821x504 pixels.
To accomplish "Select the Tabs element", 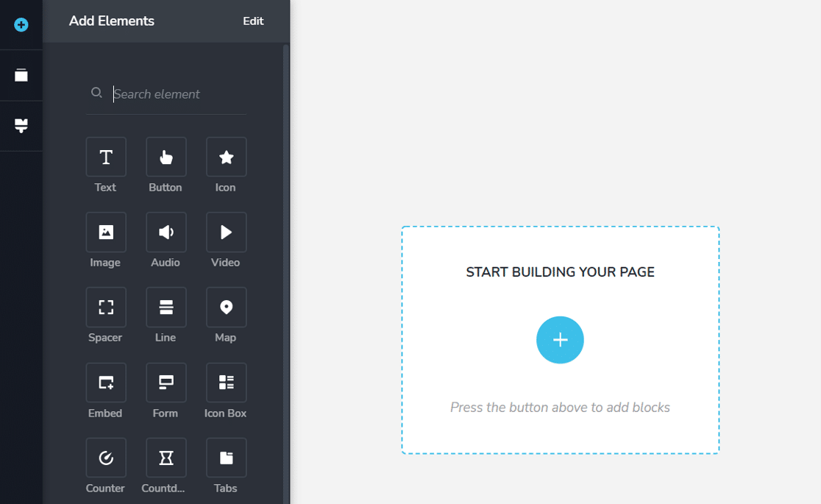I will tap(225, 457).
